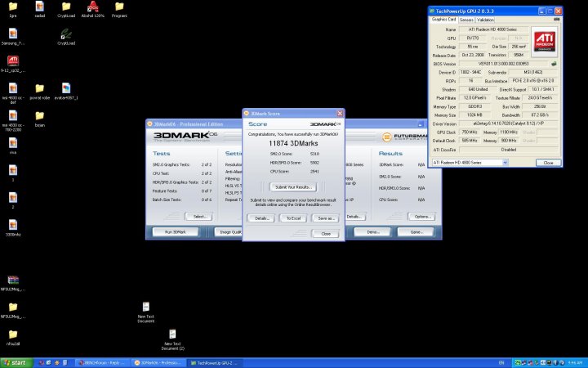Screen dimensions: 588x368
Task: Select the Graphics Card tab in GPU-Z
Action: (x=443, y=19)
